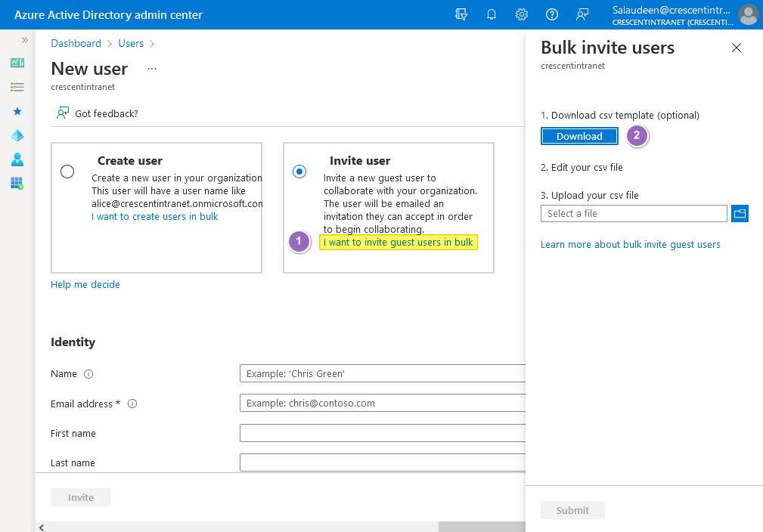Image resolution: width=763 pixels, height=532 pixels.
Task: Go to Dashboard breadcrumb
Action: pos(76,43)
